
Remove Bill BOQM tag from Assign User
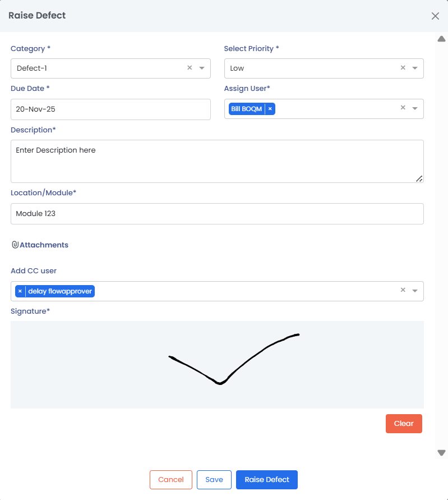pos(270,109)
